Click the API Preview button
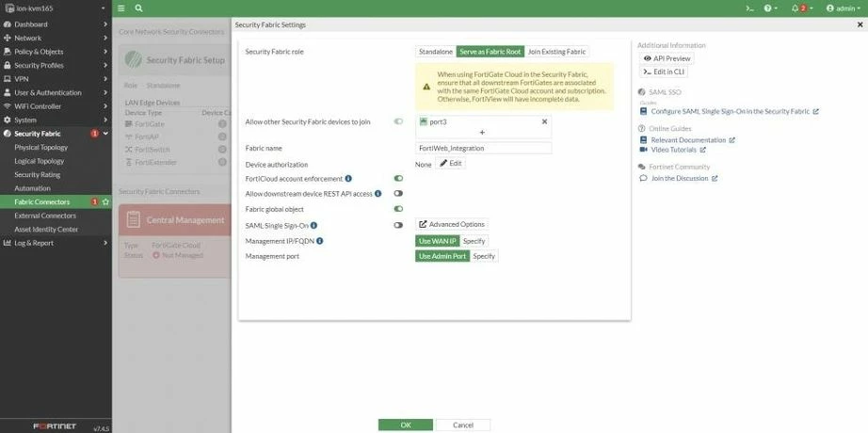This screenshot has width=868, height=433. pos(667,58)
